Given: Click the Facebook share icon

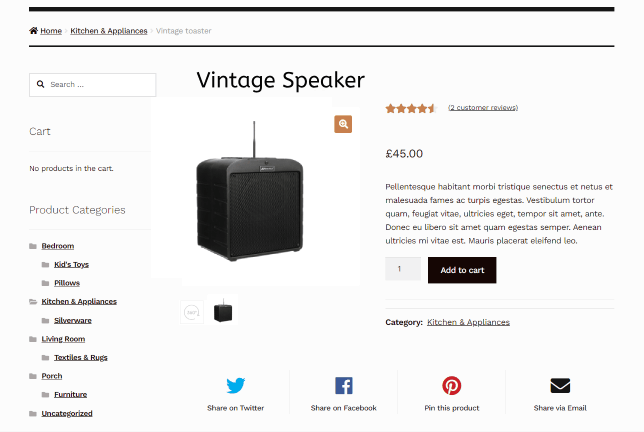Looking at the screenshot, I should pyautogui.click(x=343, y=386).
